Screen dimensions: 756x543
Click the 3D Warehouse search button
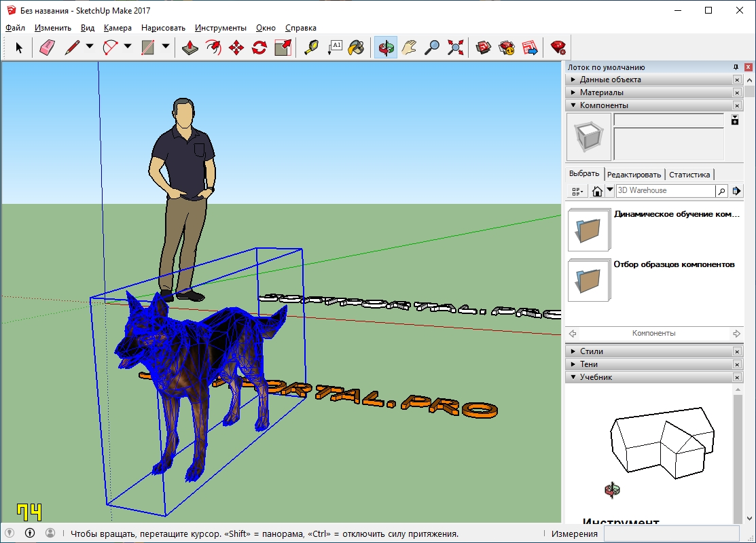point(721,191)
